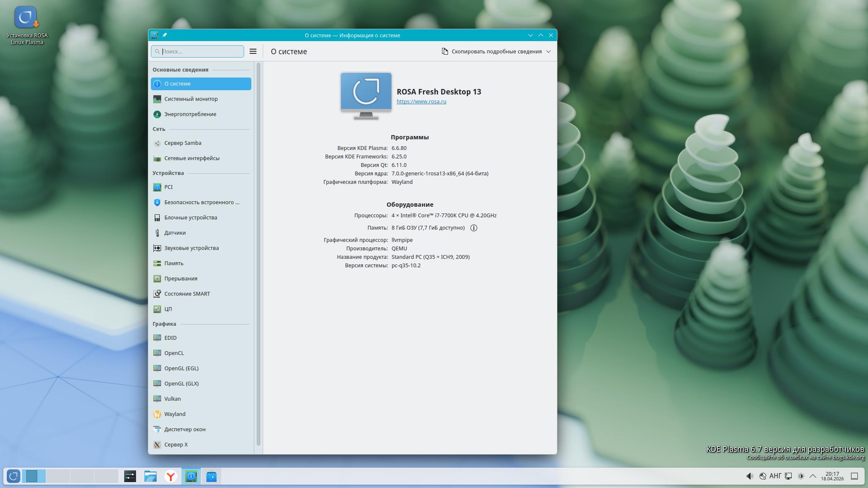The height and width of the screenshot is (488, 868).
Task: Click the sidebar vertical scrollbar
Action: click(x=259, y=253)
